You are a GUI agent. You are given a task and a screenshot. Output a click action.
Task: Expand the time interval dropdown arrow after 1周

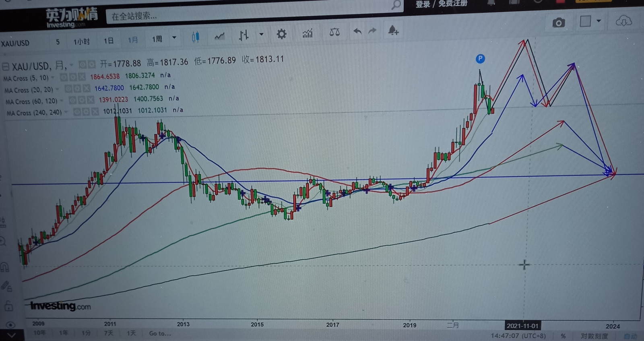point(174,38)
